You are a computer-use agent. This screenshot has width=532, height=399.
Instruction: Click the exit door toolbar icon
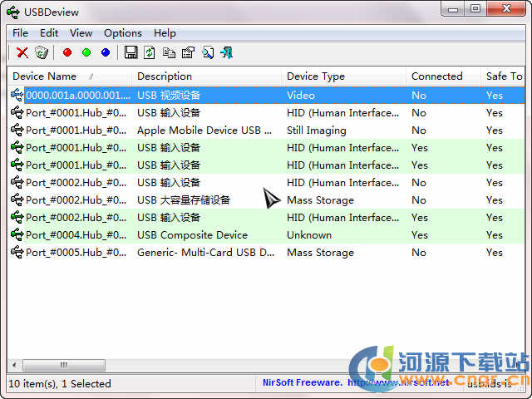pyautogui.click(x=226, y=52)
